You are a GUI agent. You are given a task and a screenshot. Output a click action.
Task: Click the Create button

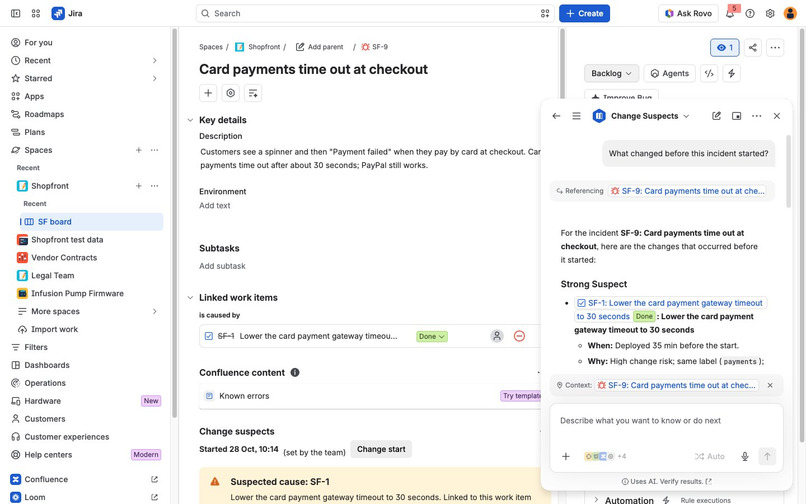[584, 13]
